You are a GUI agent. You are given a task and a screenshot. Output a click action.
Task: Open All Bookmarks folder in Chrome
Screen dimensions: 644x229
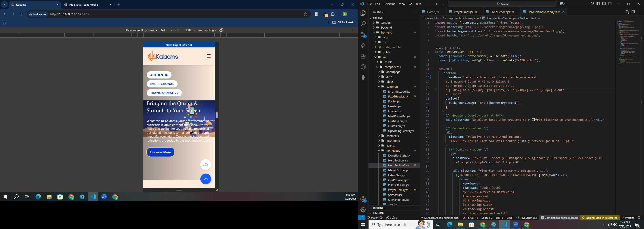343,23
